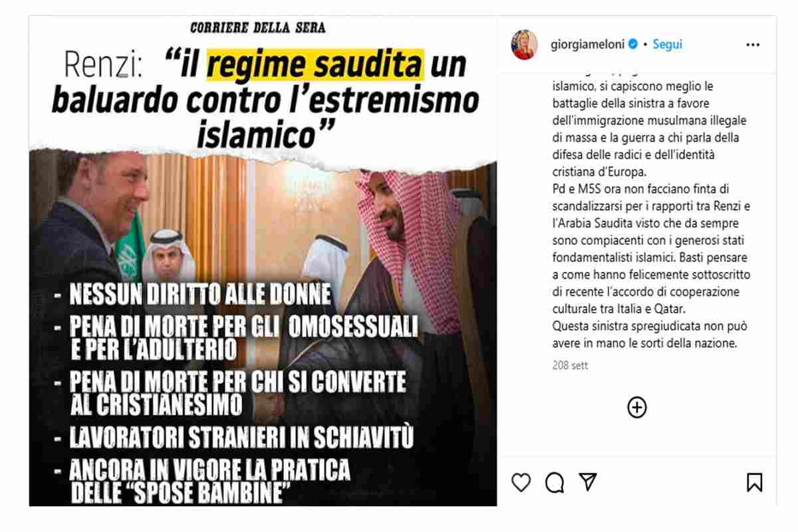798x532 pixels.
Task: Open the three-dot more options menu
Action: [x=753, y=45]
